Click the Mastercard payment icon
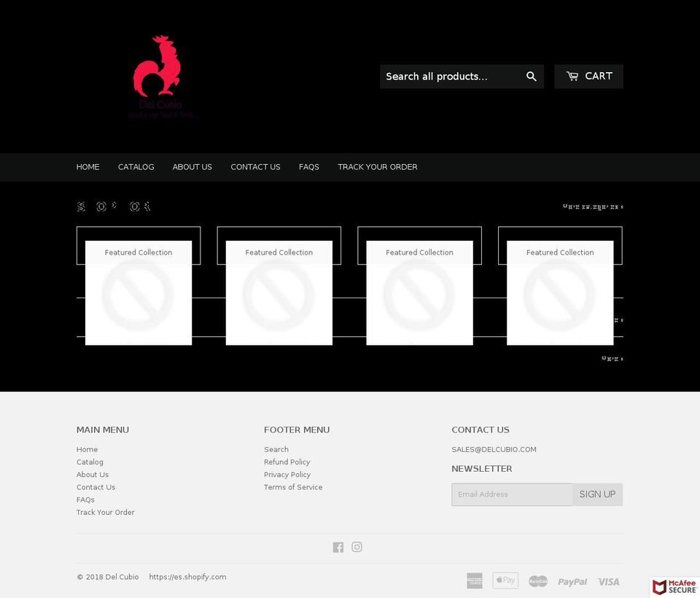 click(x=538, y=581)
